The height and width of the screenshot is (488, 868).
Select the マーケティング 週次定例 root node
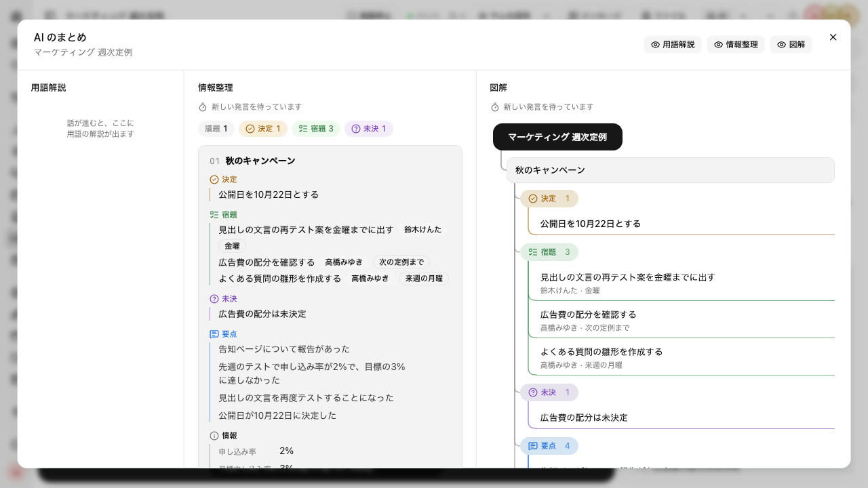557,137
